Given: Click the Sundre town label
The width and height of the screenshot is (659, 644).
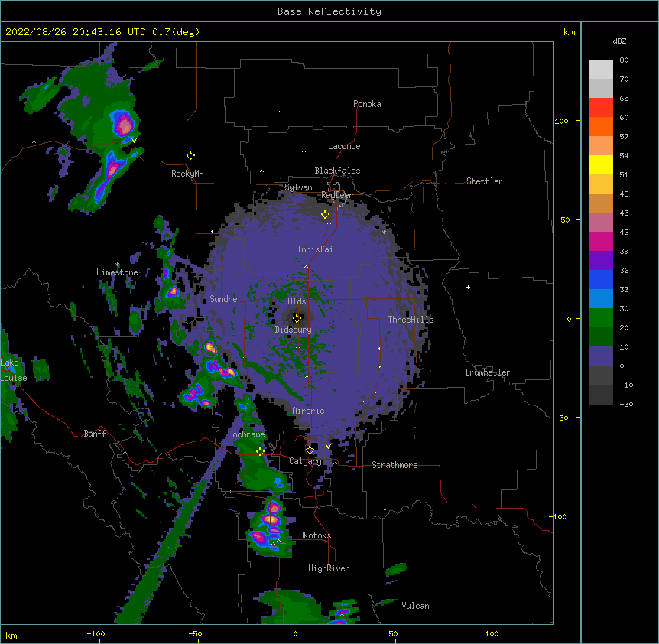Looking at the screenshot, I should point(223,299).
